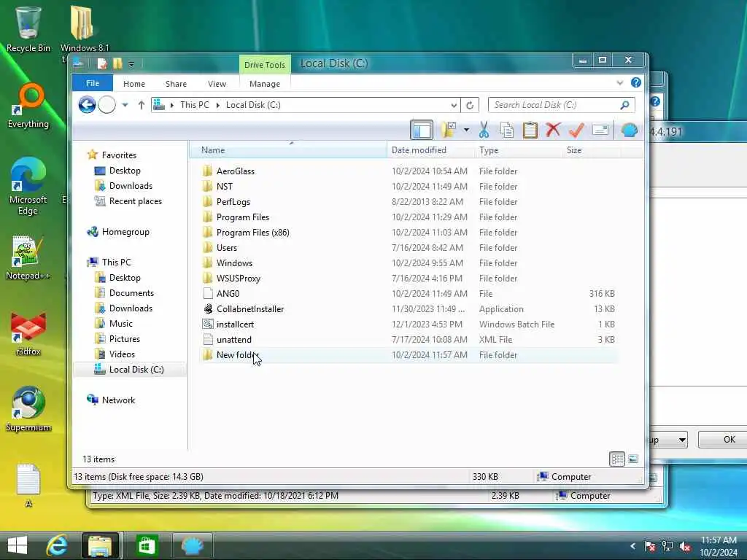Click the Paste clipboard icon
Image resolution: width=747 pixels, height=560 pixels.
pos(530,130)
